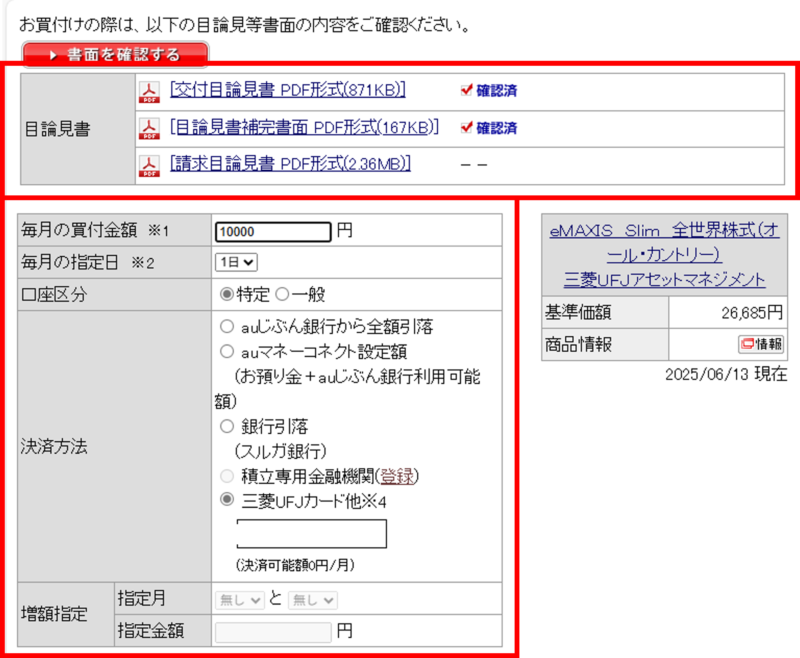Click the 目論見書 row header cell
The image size is (800, 658).
78,129
